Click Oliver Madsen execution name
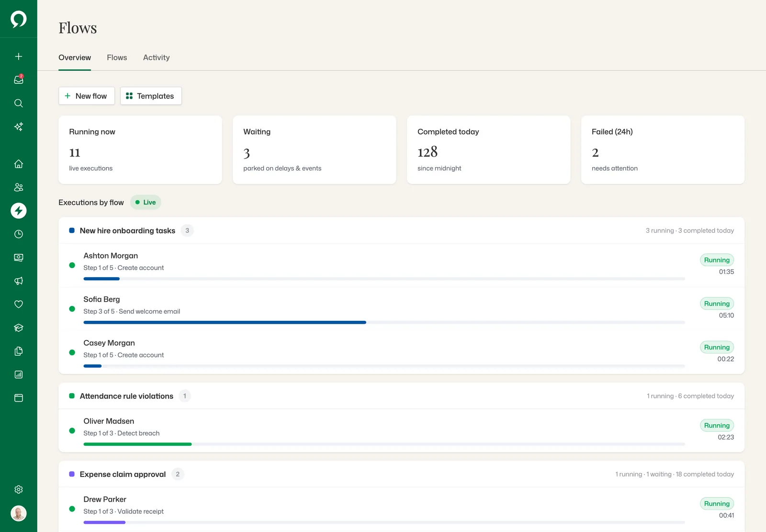 tap(109, 421)
